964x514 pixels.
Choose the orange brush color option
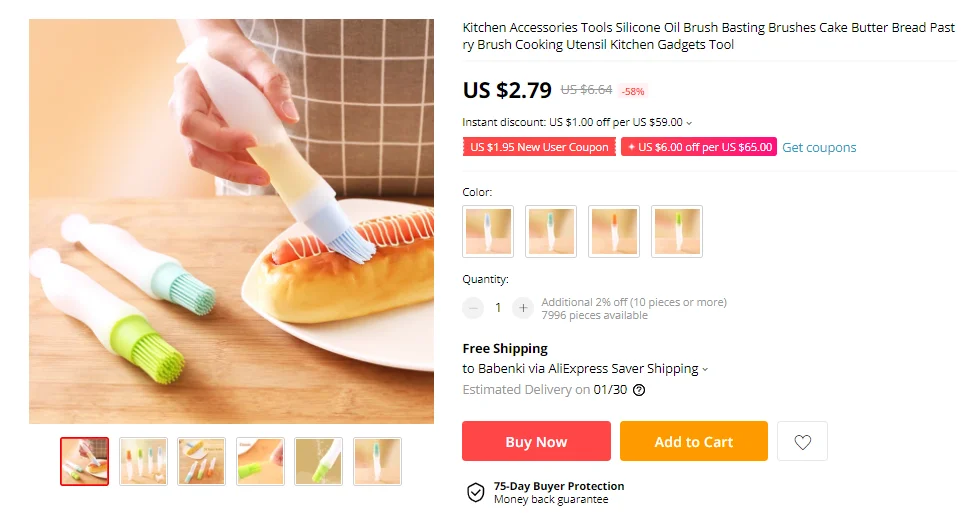(614, 232)
